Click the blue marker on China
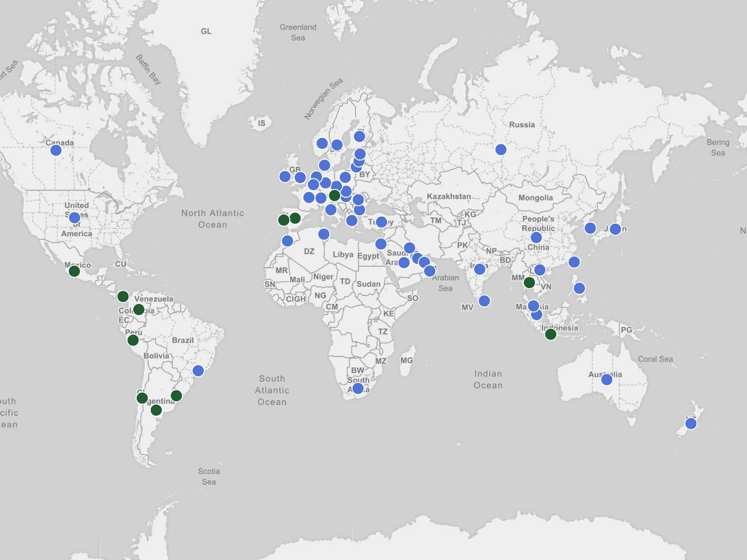Image resolution: width=747 pixels, height=560 pixels. click(536, 238)
